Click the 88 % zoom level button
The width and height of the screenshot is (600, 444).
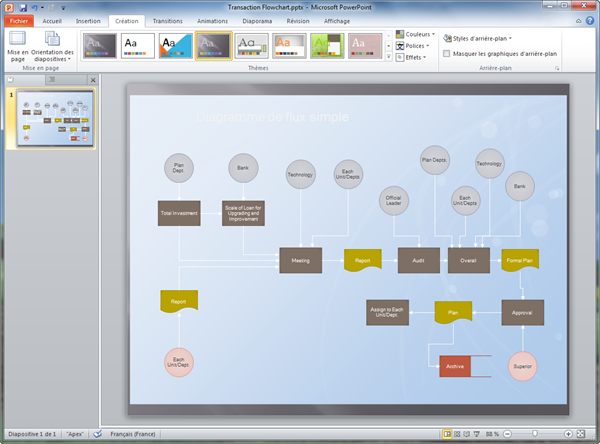pos(492,434)
